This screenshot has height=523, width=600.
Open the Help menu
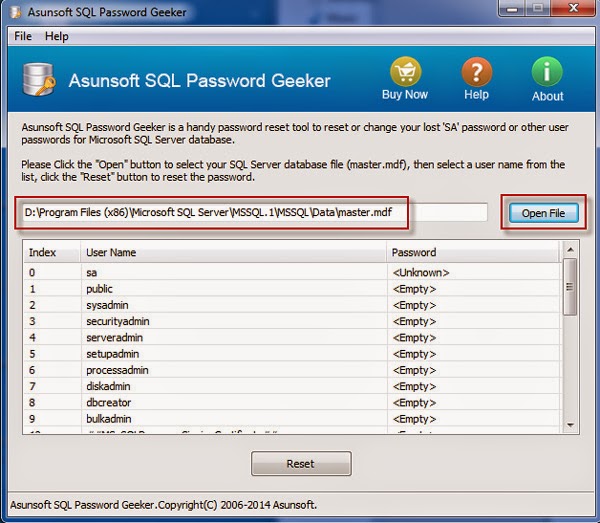(57, 36)
